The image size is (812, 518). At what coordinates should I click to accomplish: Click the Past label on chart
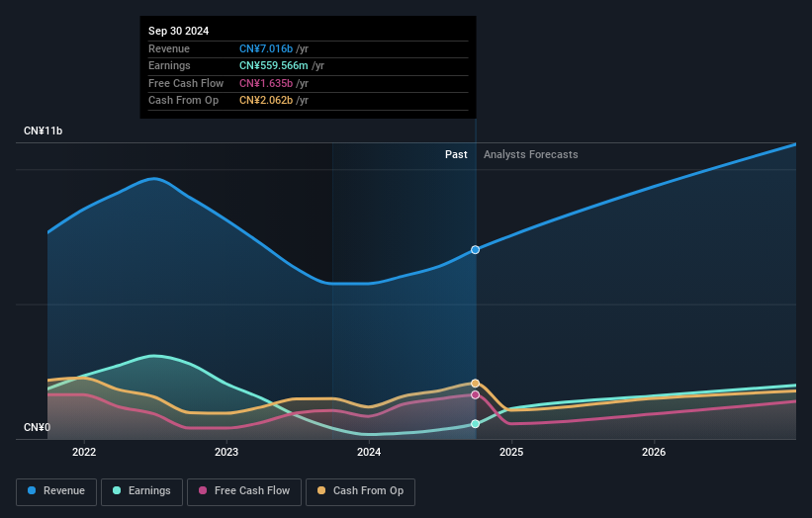[x=456, y=154]
